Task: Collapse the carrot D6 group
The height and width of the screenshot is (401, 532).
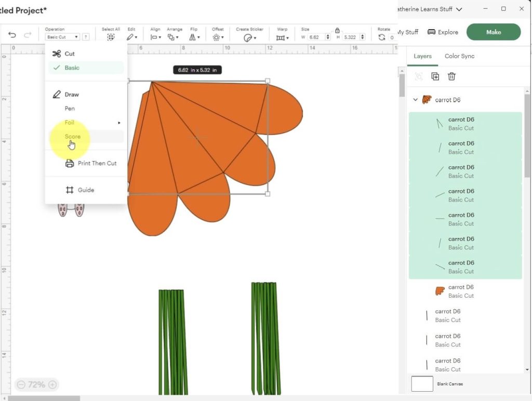Action: pyautogui.click(x=415, y=100)
